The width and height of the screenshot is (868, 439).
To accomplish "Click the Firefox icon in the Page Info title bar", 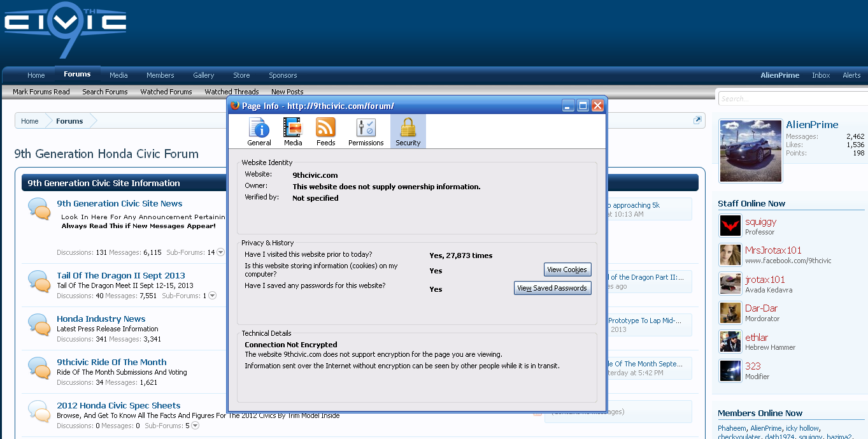I will tap(235, 106).
